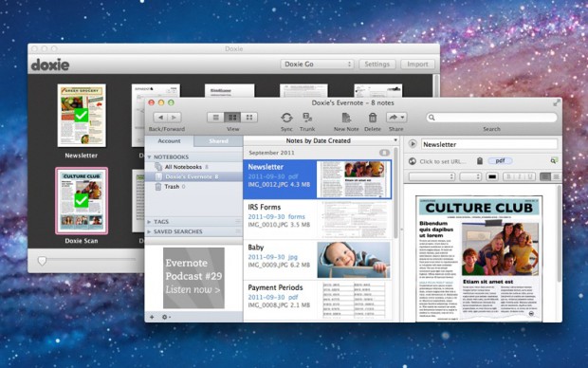Open the font size dropdown
Image resolution: width=588 pixels, height=368 pixels.
[x=470, y=176]
